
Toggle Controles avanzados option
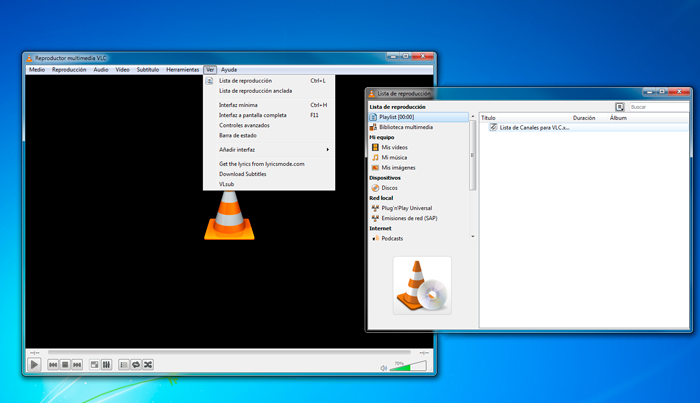tap(269, 125)
